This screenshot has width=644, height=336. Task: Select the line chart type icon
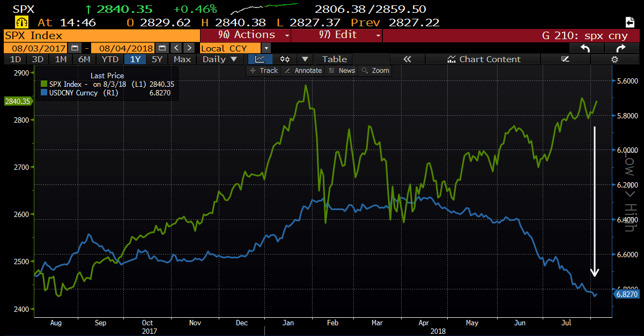(x=260, y=59)
